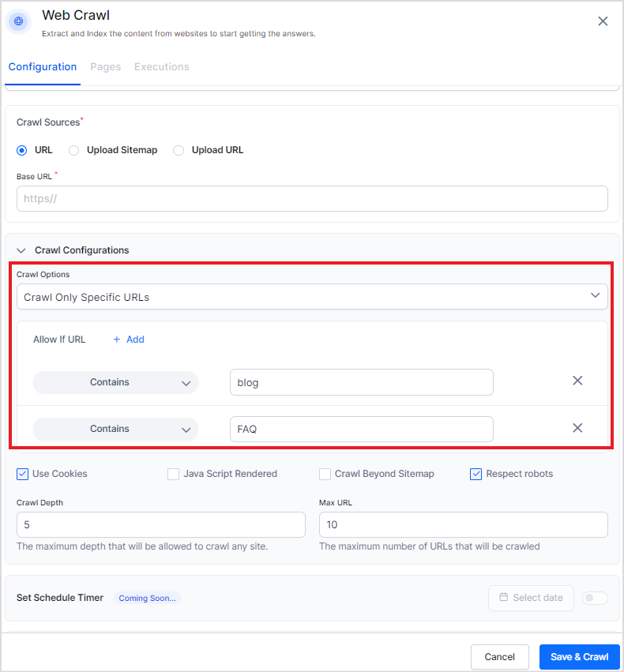Screen dimensions: 624x672
Task: Select the Upload Sitemap radio option
Action: (74, 150)
